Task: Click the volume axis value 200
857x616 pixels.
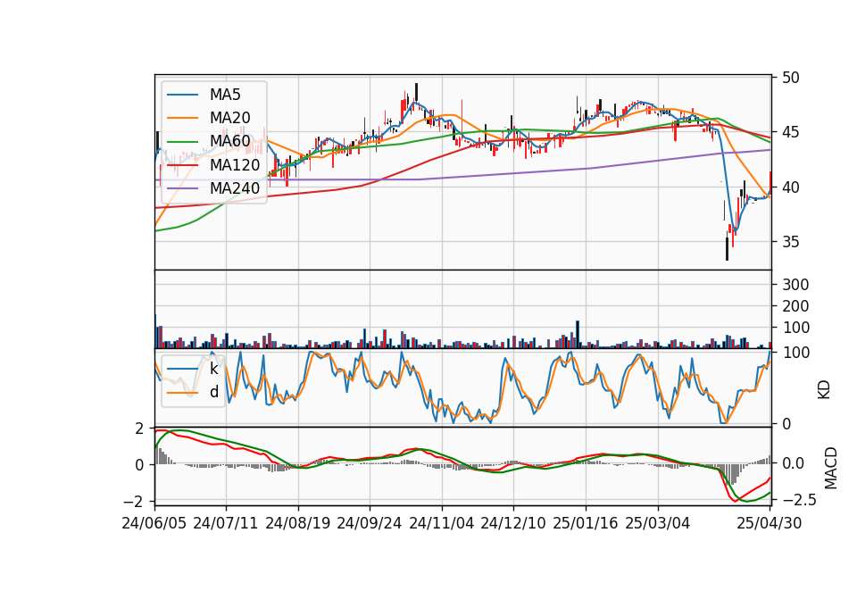Action: (x=795, y=306)
